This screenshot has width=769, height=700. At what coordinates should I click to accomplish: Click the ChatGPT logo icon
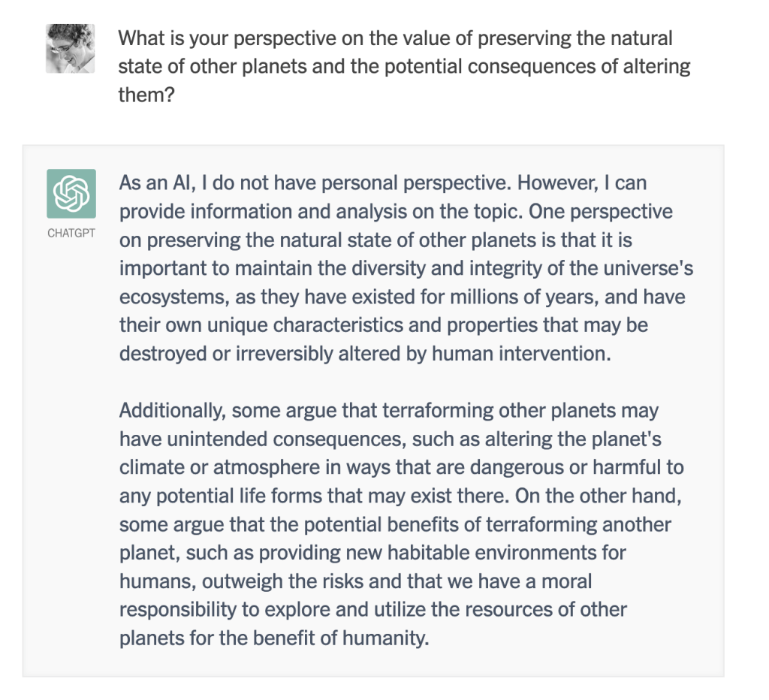[71, 194]
